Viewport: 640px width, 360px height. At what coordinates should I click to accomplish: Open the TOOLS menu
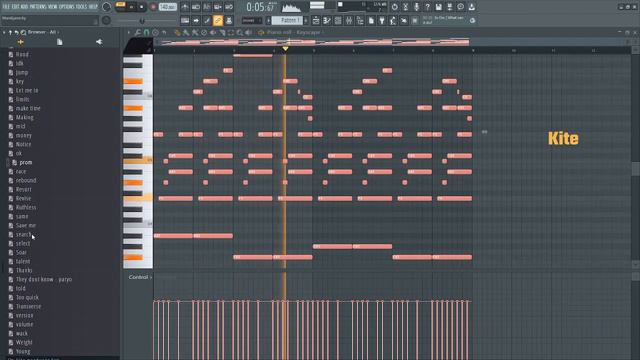(81, 7)
